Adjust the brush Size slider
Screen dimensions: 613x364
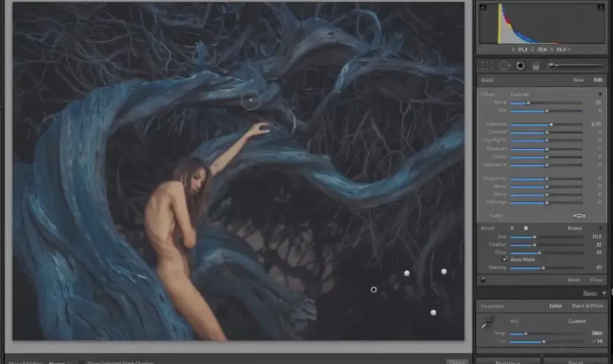[547, 237]
